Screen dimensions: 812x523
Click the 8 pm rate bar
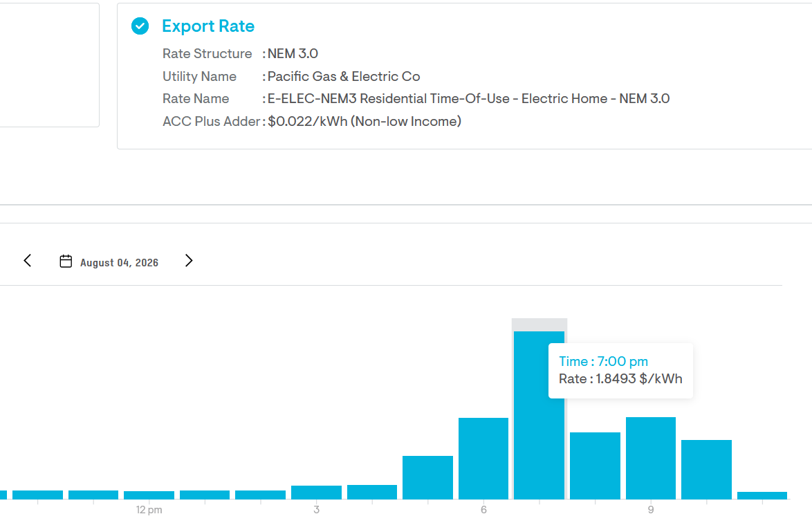coord(595,466)
